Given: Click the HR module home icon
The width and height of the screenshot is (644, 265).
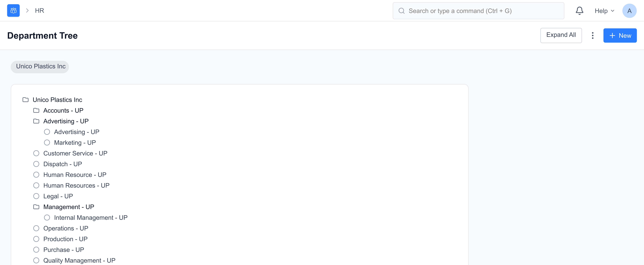Looking at the screenshot, I should 13,11.
